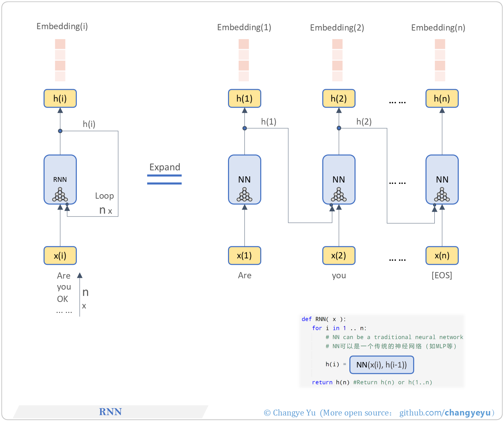Click the RNN title at the bottom
This screenshot has height=421, width=504.
pos(110,412)
